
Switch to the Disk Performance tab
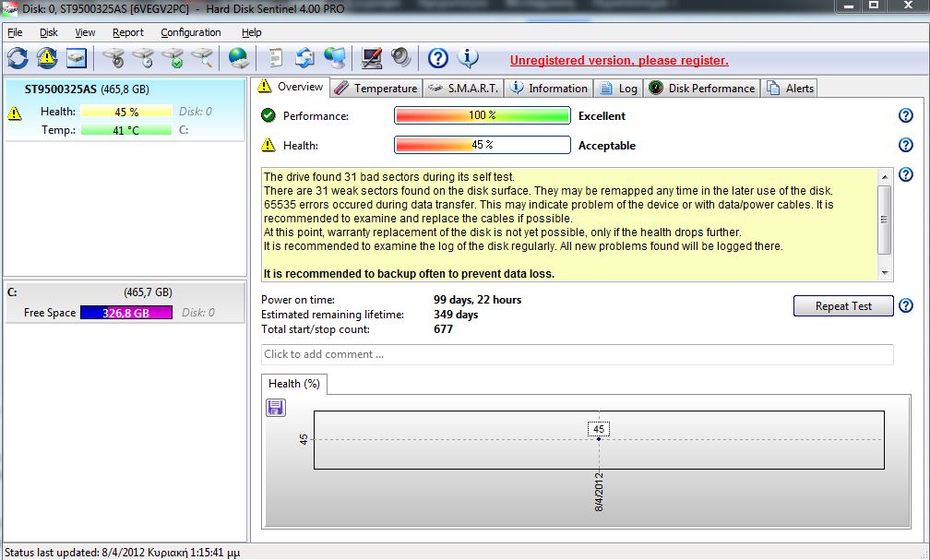click(701, 89)
